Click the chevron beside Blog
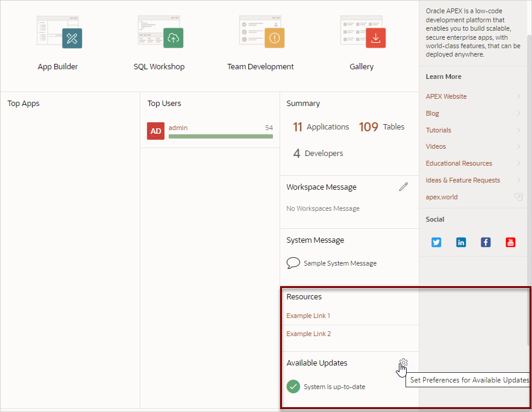 [519, 113]
